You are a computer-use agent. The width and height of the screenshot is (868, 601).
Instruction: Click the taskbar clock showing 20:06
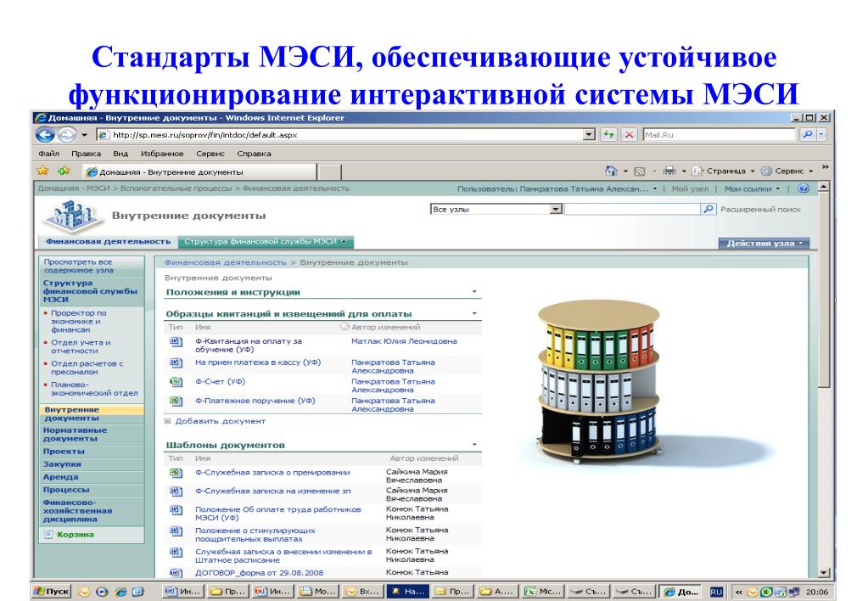tap(817, 592)
